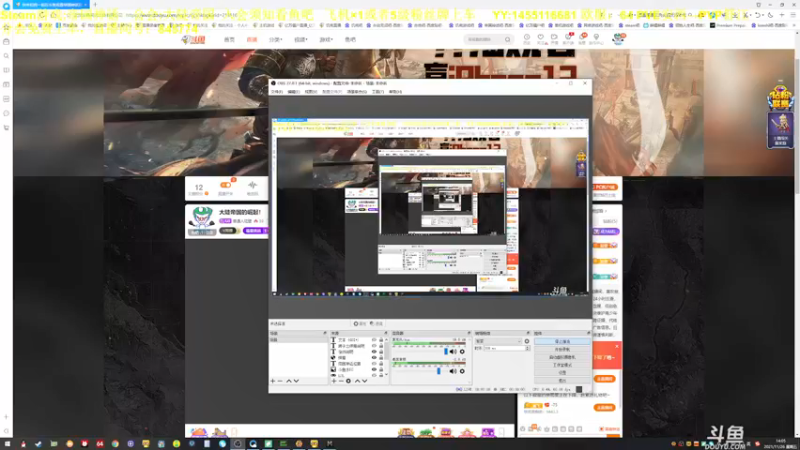The height and width of the screenshot is (450, 800).
Task: Open source properties gear in Sources toolbar
Action: point(348,381)
